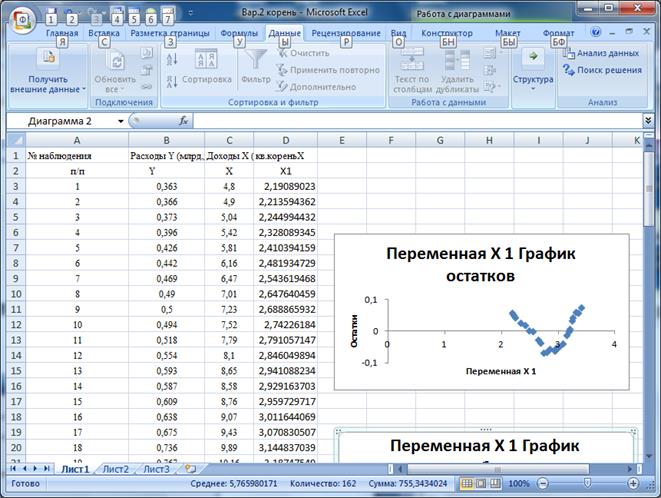This screenshot has width=661, height=498.
Task: Select cell with value 2,19089023
Action: click(285, 186)
